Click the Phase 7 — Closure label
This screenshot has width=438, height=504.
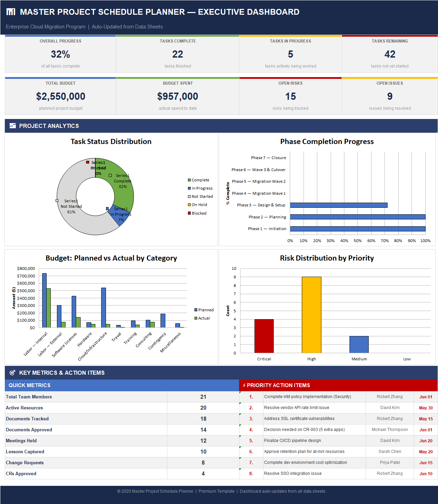268,158
